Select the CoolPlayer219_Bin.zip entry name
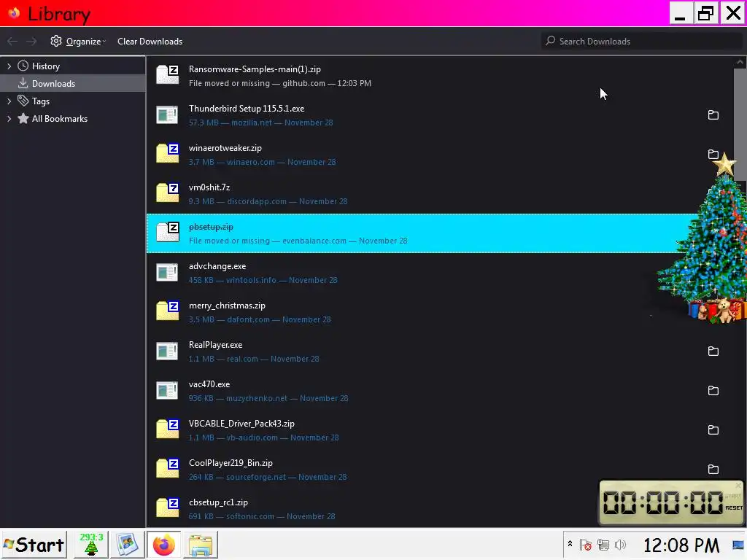 [x=231, y=463]
